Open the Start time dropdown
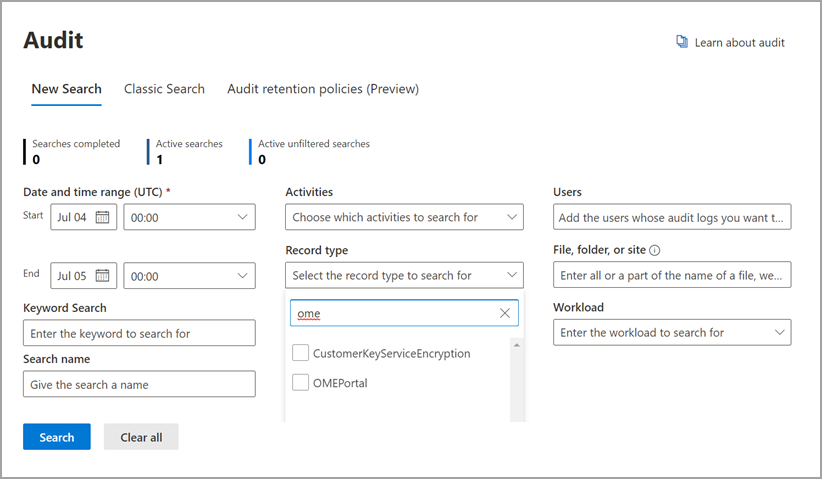This screenshot has height=479, width=822. click(x=243, y=217)
